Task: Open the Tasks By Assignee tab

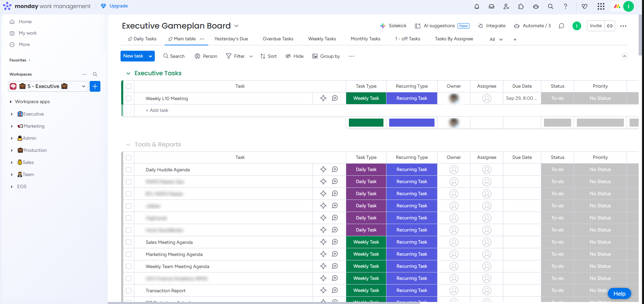Action: pyautogui.click(x=454, y=39)
